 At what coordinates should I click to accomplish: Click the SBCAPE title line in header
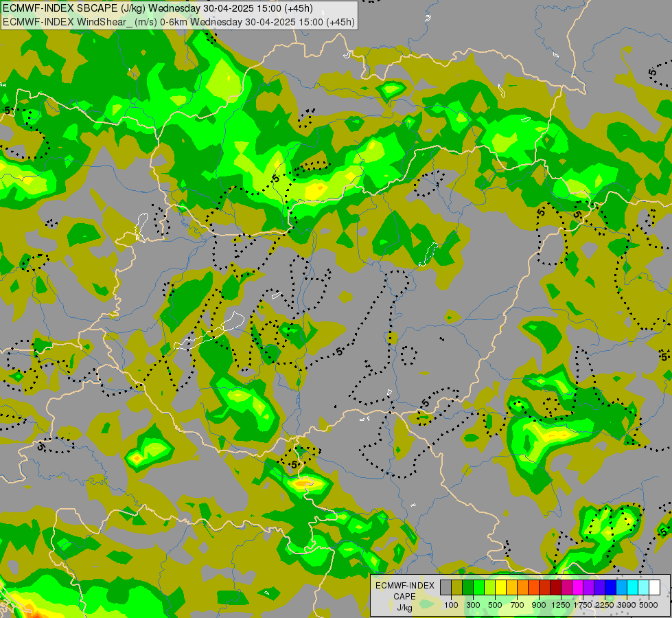[x=158, y=8]
